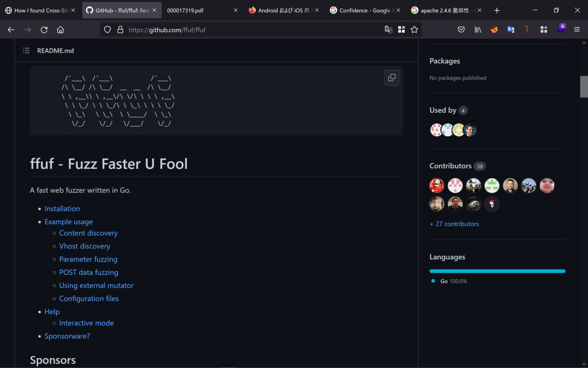The height and width of the screenshot is (368, 588).
Task: Reload the current GitHub page
Action: (x=44, y=29)
